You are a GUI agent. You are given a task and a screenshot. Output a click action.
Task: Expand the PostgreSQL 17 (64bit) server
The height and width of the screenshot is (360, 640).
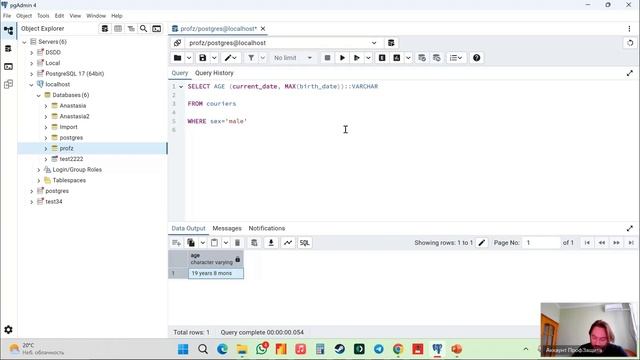32,74
